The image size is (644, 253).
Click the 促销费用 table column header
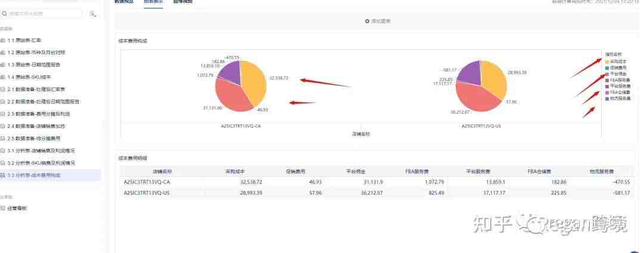[296, 172]
